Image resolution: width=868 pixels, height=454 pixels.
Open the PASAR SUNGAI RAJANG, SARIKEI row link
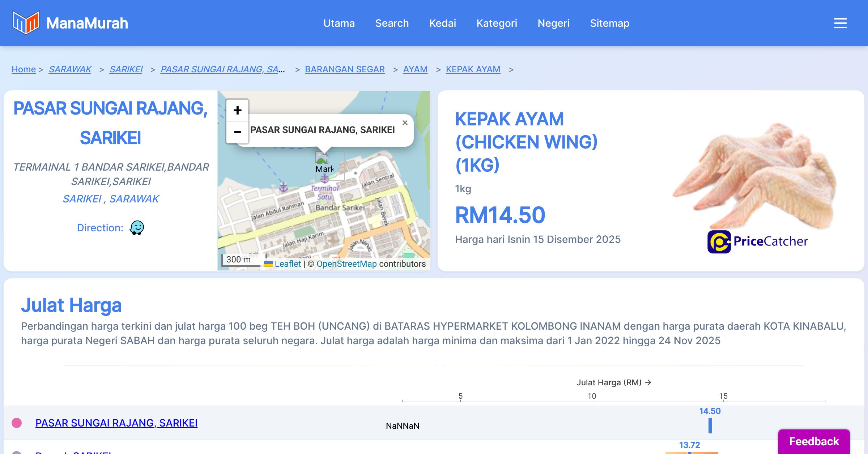[116, 423]
